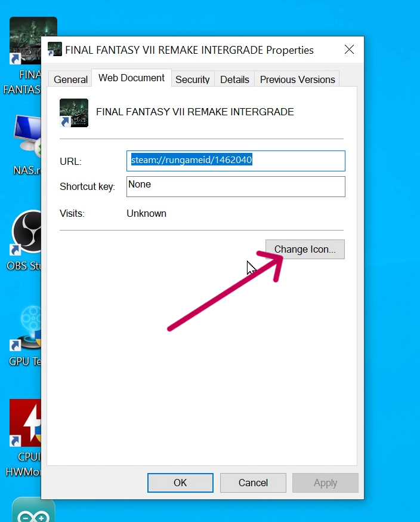This screenshot has width=420, height=522.
Task: Click the "URL:" label
Action: click(x=70, y=161)
